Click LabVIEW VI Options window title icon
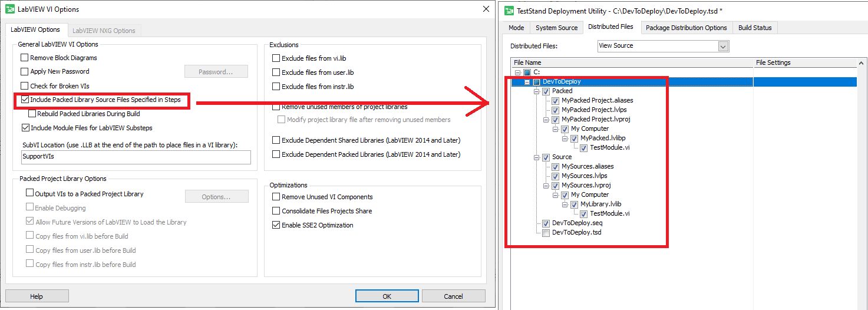 [10, 9]
